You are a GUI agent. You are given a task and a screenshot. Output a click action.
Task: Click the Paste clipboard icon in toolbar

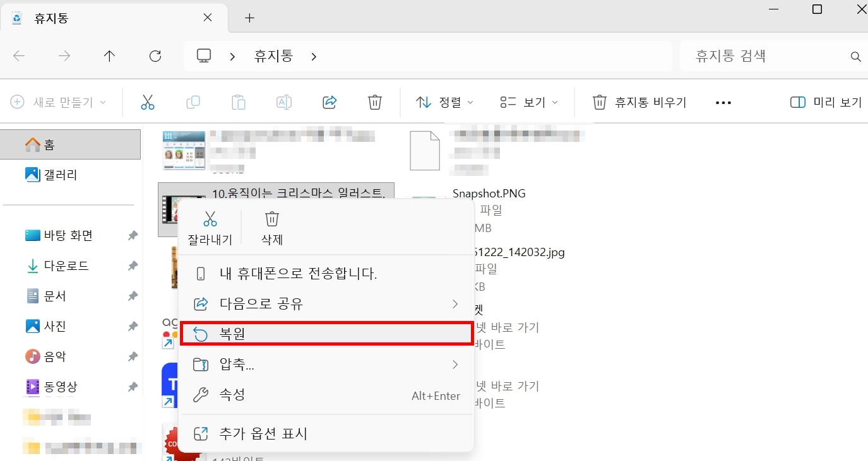[x=238, y=102]
